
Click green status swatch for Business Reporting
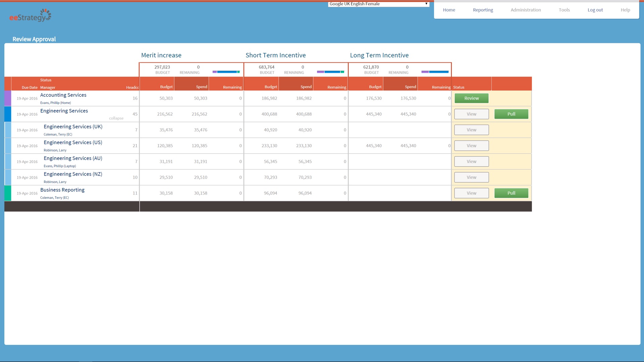pyautogui.click(x=8, y=193)
